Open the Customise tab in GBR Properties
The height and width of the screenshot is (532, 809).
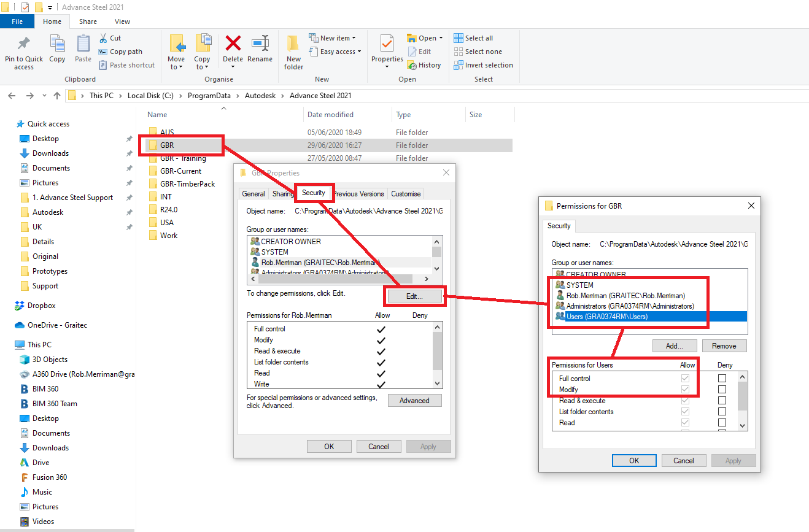point(405,193)
